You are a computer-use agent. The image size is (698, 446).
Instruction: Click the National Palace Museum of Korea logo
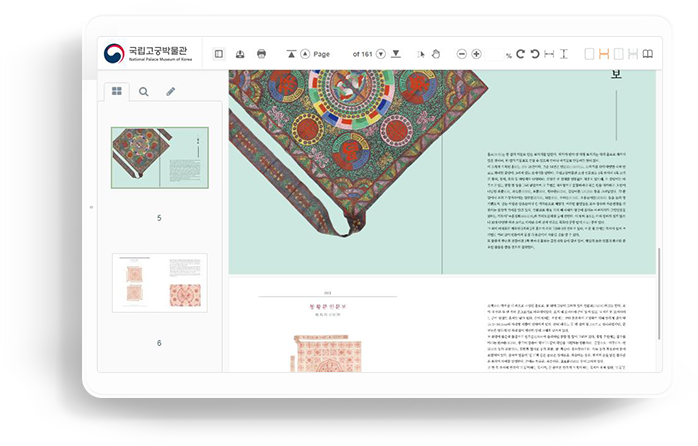point(147,53)
